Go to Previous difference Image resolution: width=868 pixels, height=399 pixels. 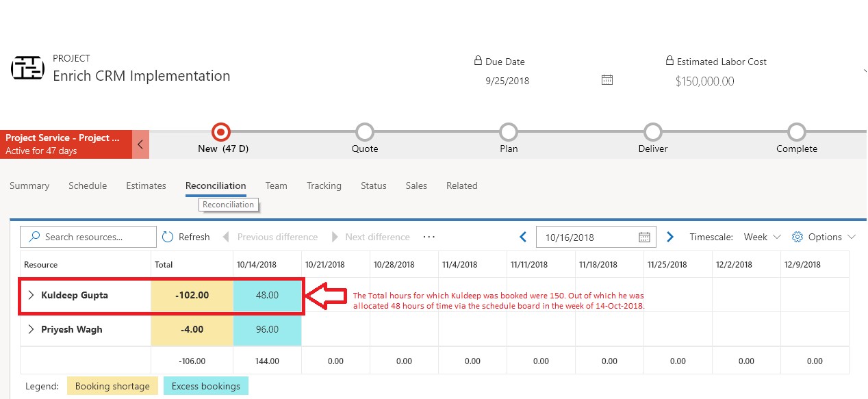(x=270, y=237)
